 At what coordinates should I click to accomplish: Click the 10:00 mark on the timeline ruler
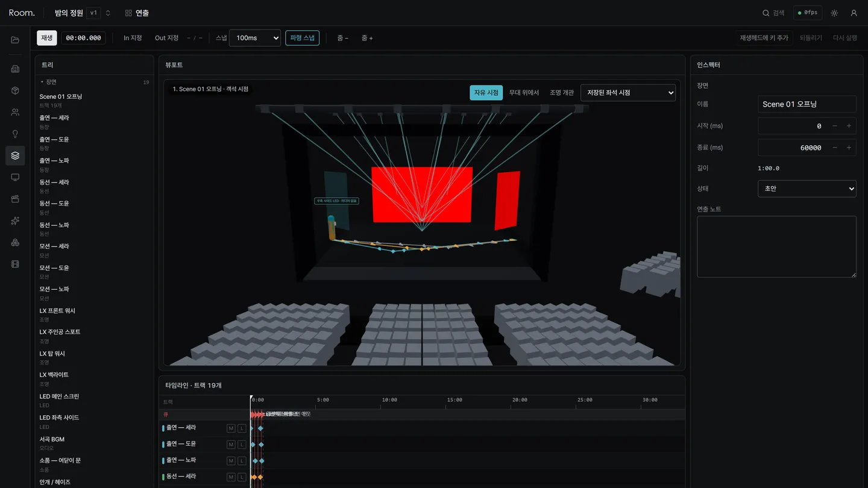[x=389, y=400]
